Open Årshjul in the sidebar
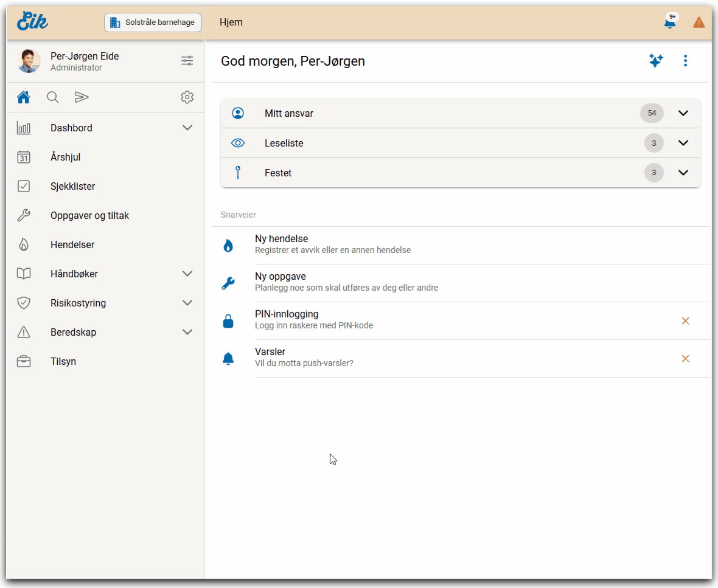 click(65, 157)
